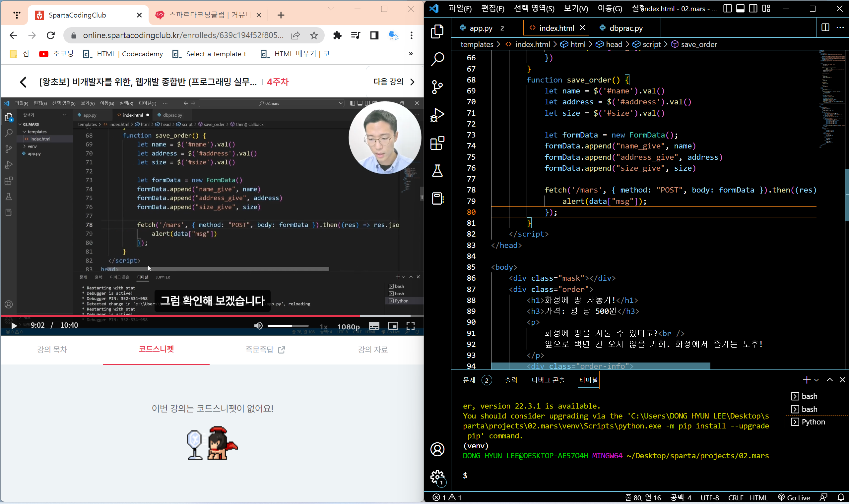Open the Testing flask view in VS Code
The image size is (849, 504).
click(437, 171)
